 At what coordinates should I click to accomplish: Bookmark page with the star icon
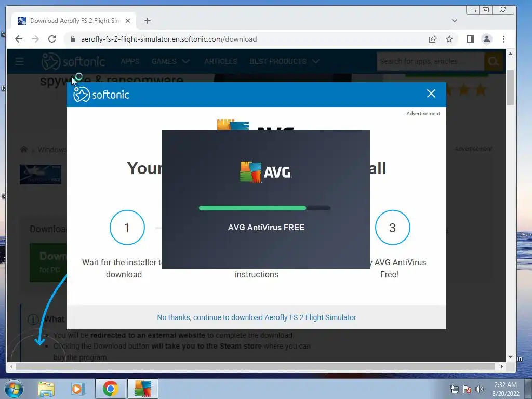click(449, 39)
